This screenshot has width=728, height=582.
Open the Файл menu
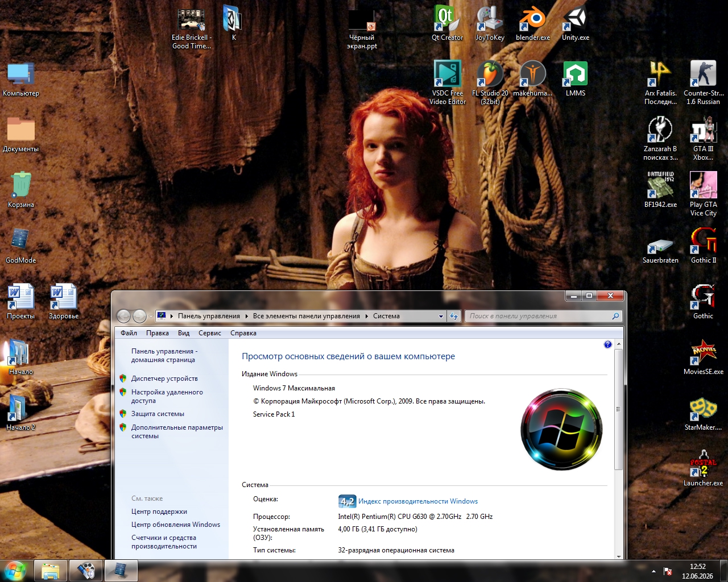[x=129, y=333]
